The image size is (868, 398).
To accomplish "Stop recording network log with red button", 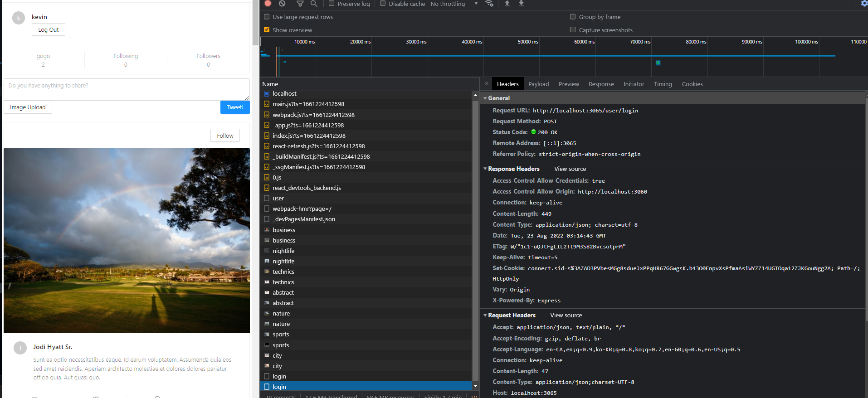I will (268, 3).
